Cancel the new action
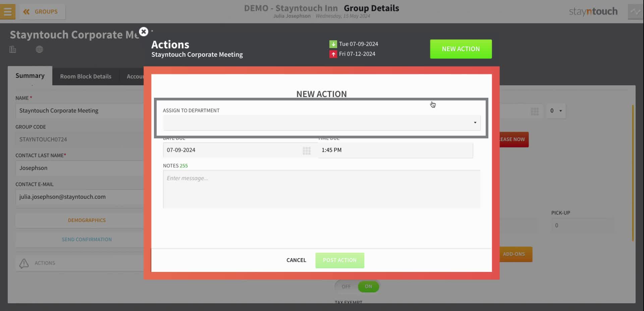Viewport: 644px width, 311px height. pyautogui.click(x=296, y=260)
